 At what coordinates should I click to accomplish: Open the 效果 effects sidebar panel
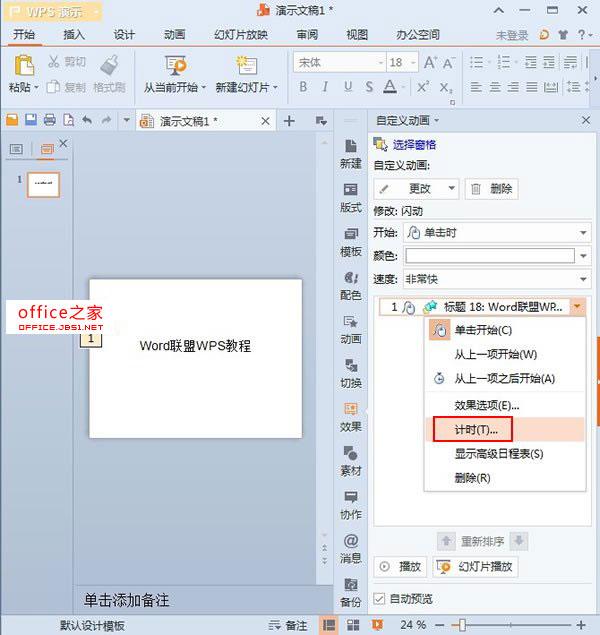point(351,417)
